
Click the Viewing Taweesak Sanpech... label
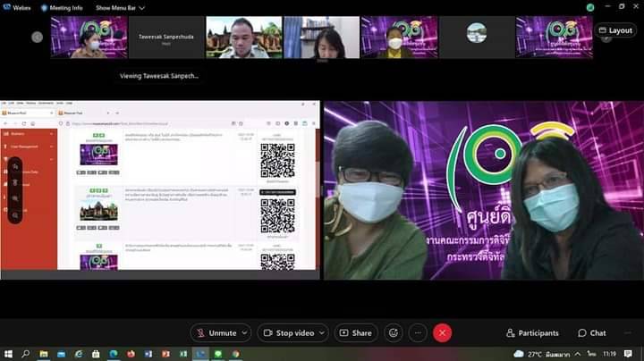[159, 76]
